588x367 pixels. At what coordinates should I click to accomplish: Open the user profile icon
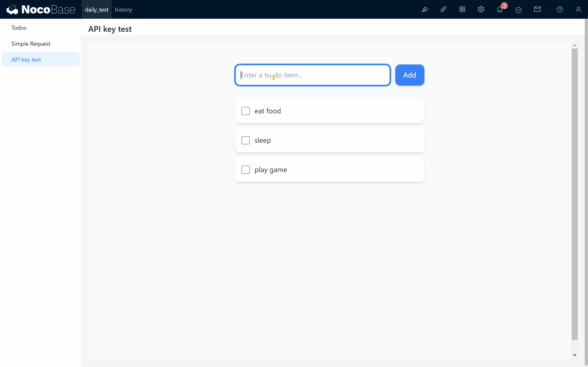pos(579,9)
